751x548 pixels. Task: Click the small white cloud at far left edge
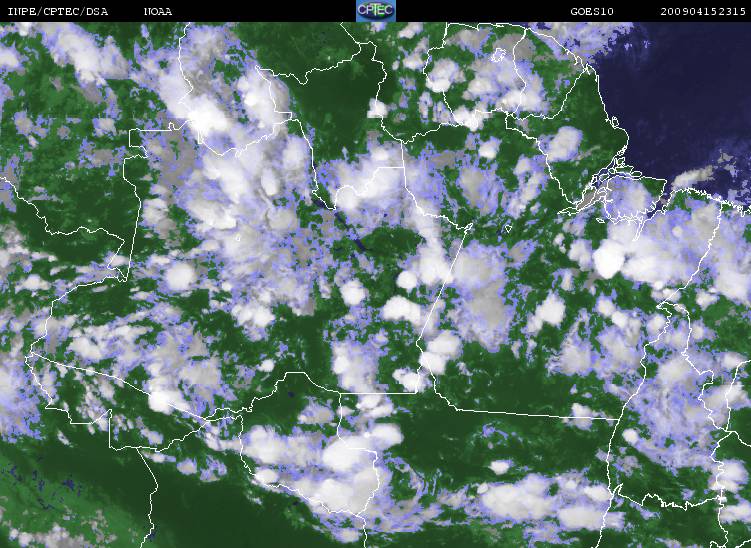[x=32, y=283]
